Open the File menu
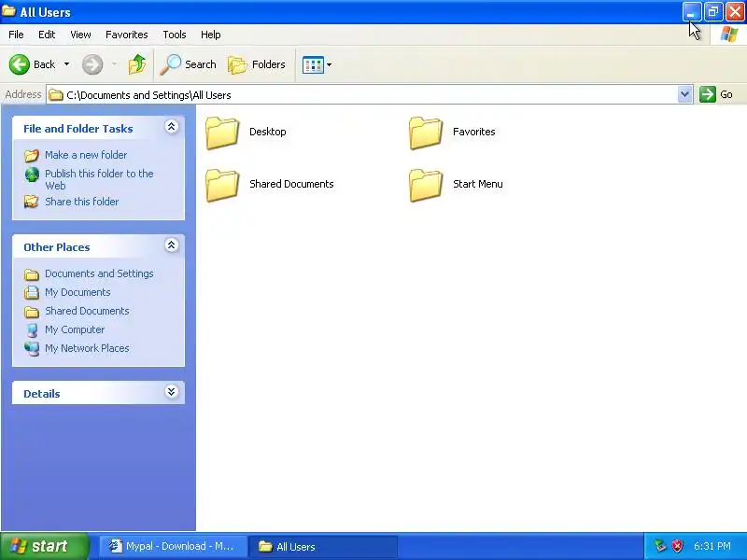 pos(16,35)
